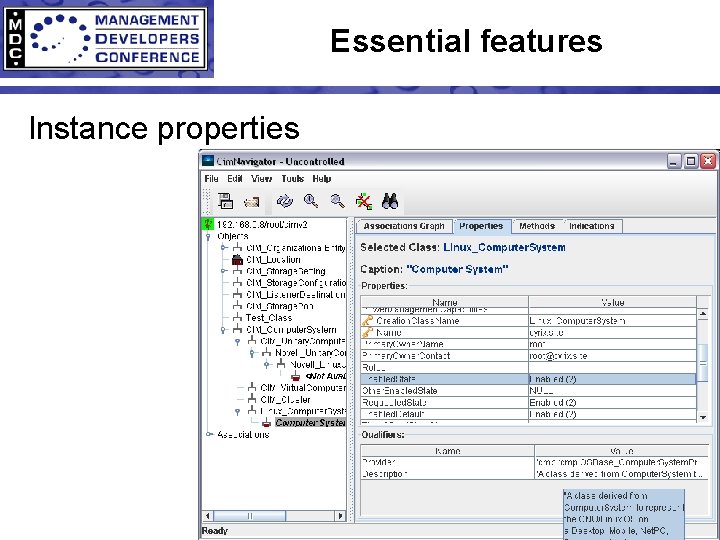
Task: Click the red instance icon beside Not Avail
Action: click(296, 376)
